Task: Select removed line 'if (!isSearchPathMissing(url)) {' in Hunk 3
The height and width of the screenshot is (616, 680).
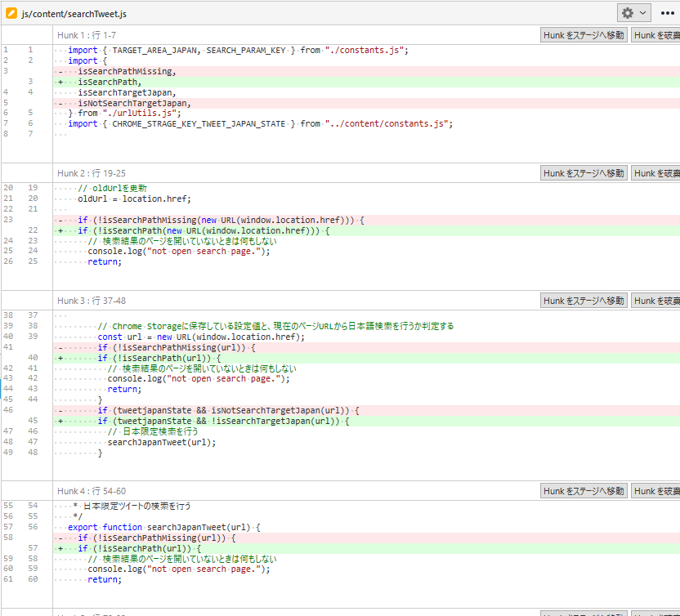Action: (x=366, y=347)
